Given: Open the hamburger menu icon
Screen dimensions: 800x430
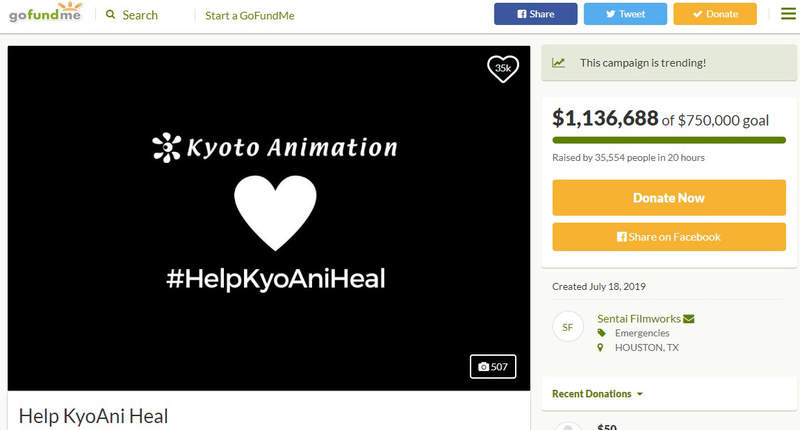Looking at the screenshot, I should 788,14.
